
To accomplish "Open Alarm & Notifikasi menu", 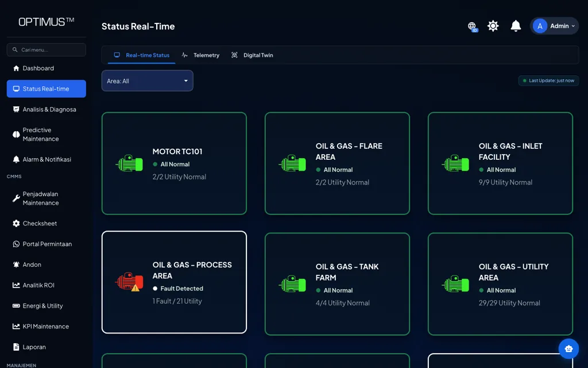I will 46,160.
